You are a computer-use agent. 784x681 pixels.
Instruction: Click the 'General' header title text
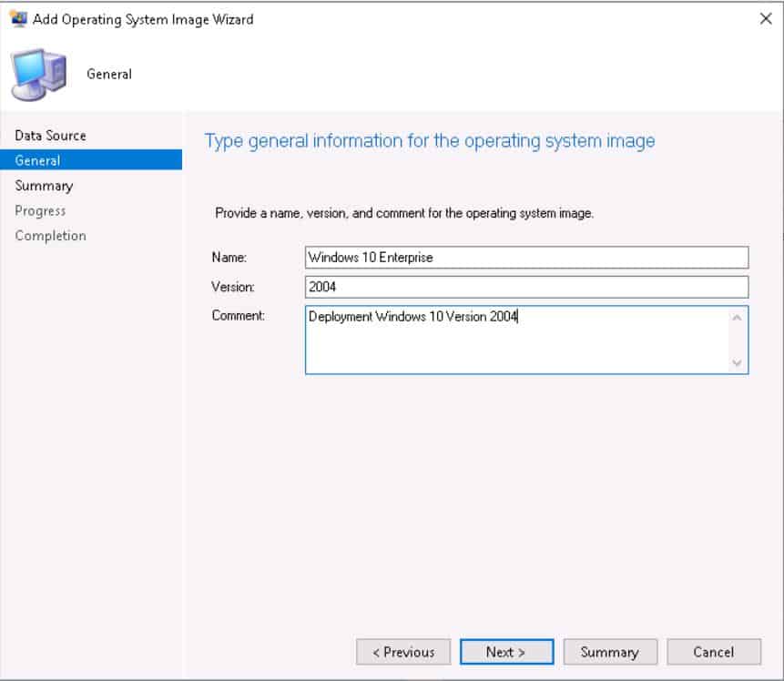109,74
